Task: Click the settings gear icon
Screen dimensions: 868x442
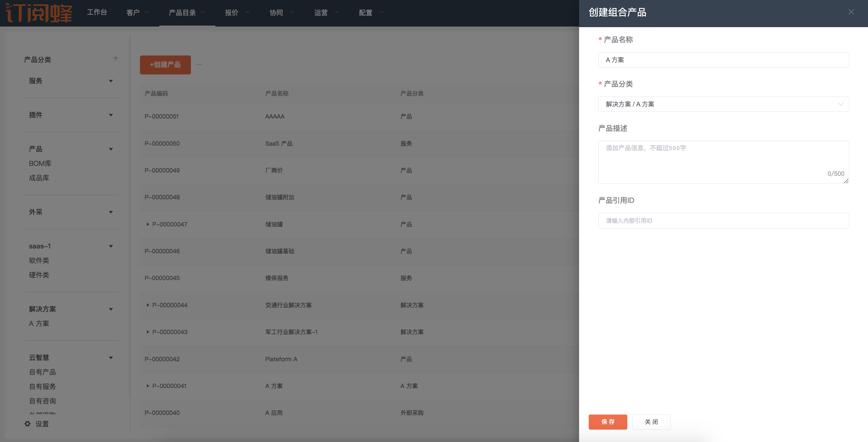Action: [x=28, y=424]
